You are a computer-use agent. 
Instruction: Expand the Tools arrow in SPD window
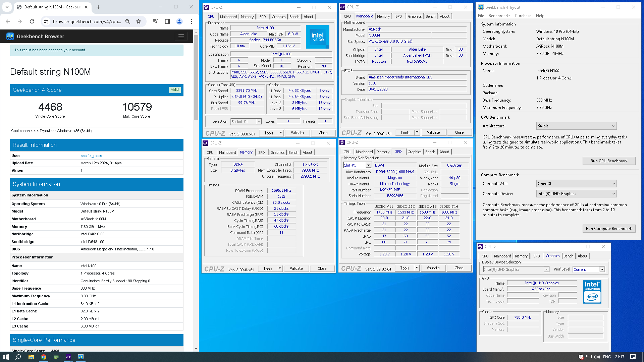pyautogui.click(x=417, y=268)
